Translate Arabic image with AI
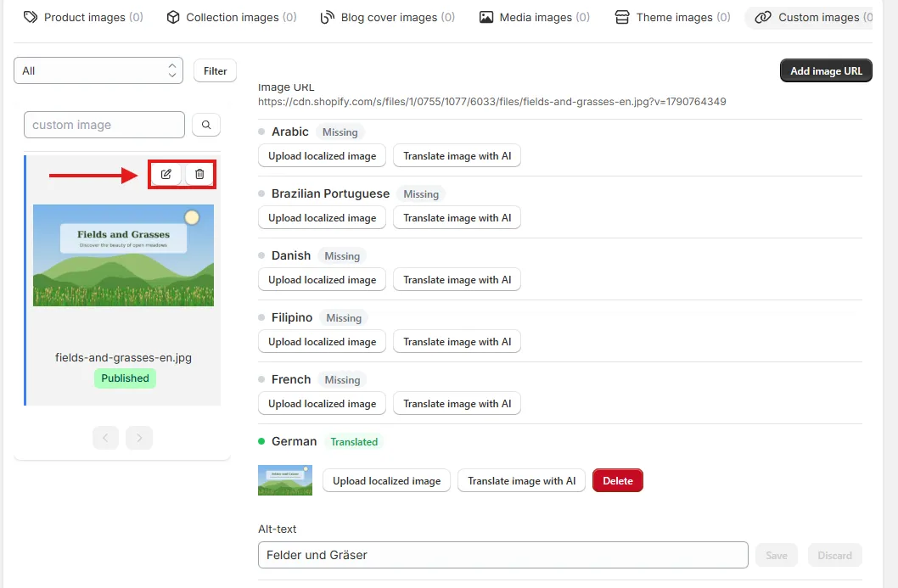 (x=457, y=156)
